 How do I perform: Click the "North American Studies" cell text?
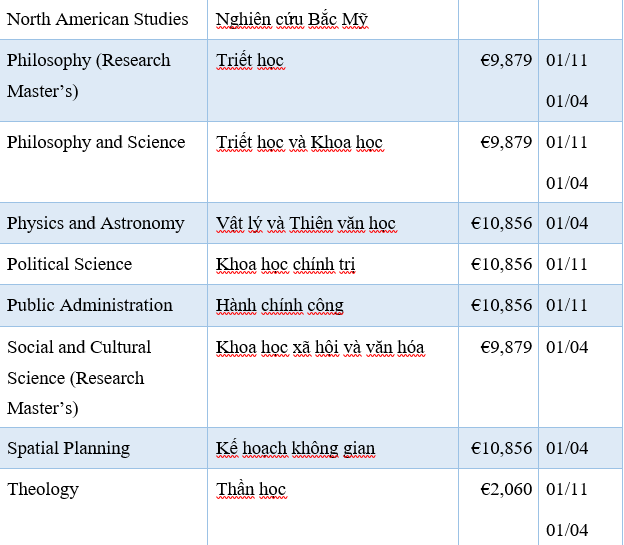(x=97, y=19)
